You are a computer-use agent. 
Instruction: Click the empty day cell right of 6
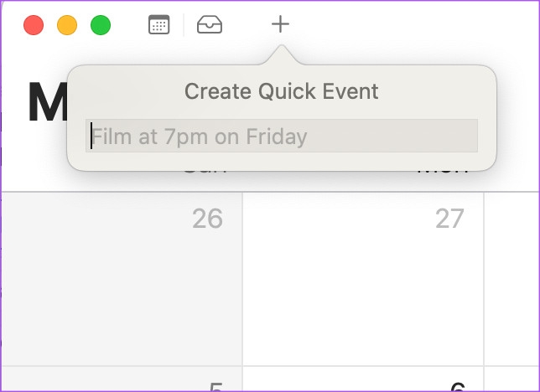(x=512, y=380)
